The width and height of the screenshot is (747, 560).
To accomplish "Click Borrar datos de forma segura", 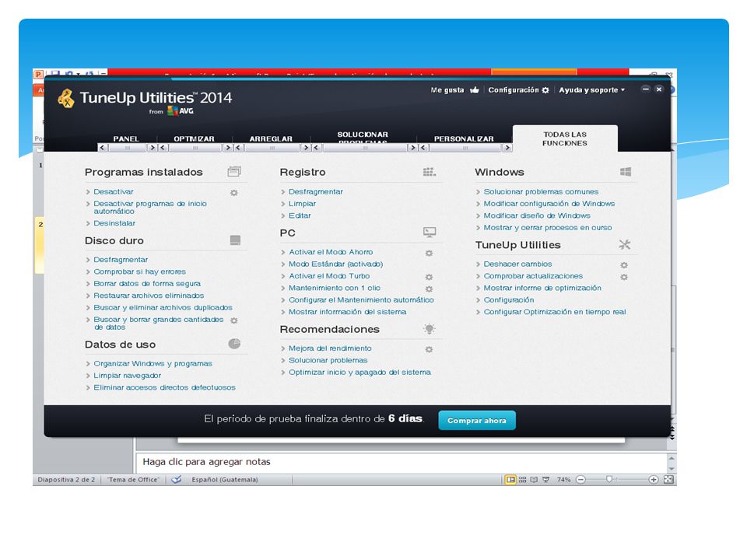I will 147,283.
